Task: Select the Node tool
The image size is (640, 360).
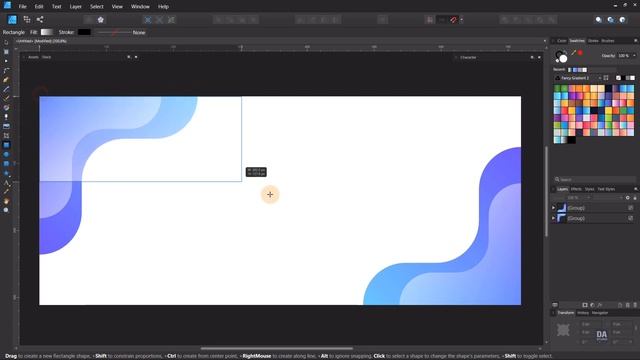Action: 6,61
